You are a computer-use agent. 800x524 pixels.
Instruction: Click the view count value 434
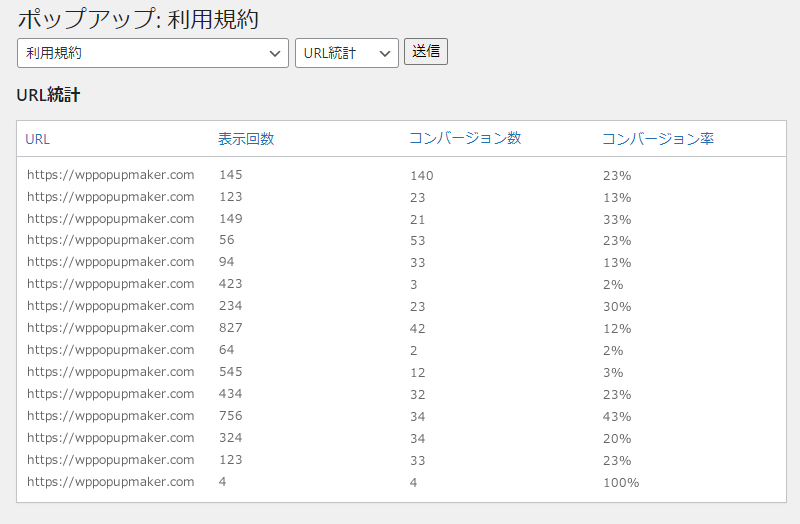pyautogui.click(x=231, y=393)
